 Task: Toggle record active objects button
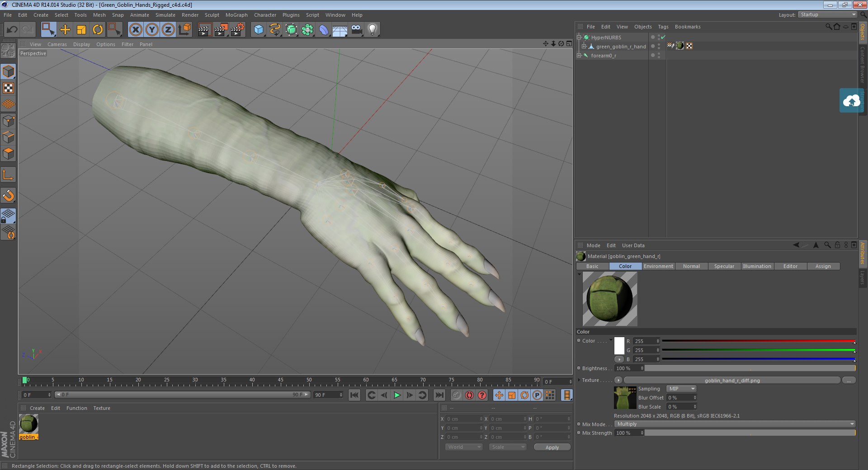click(470, 395)
